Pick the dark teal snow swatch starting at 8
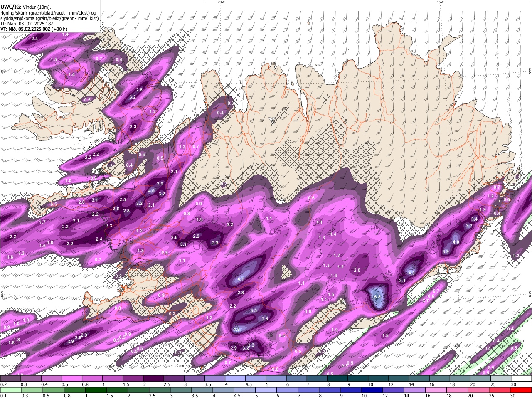Image resolution: width=532 pixels, height=399 pixels. click(337, 379)
